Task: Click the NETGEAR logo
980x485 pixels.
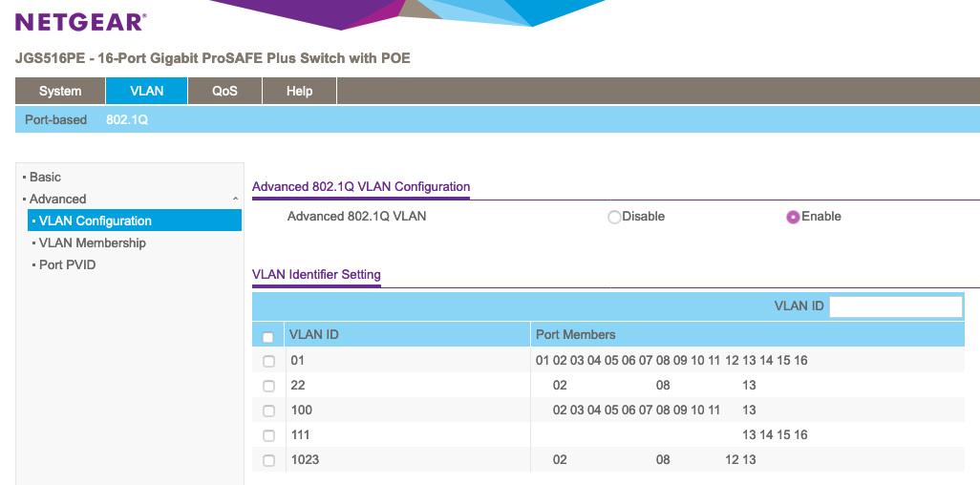Action: click(x=81, y=22)
